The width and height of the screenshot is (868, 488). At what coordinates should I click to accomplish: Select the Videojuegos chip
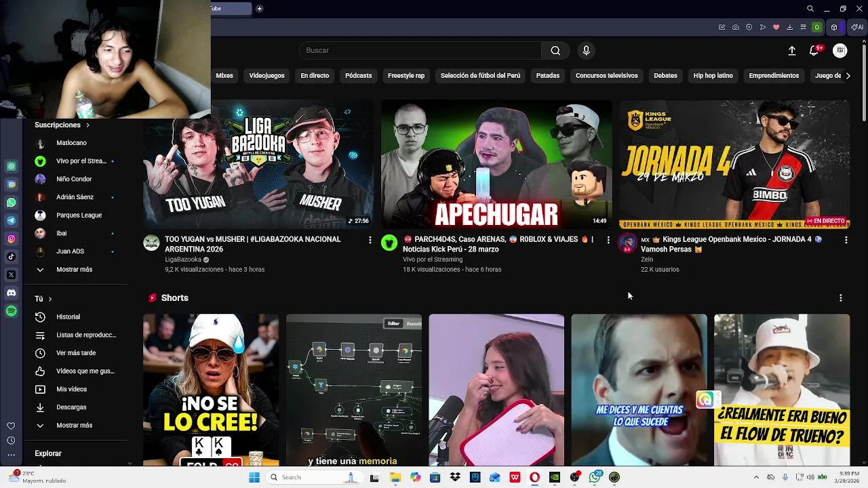pos(267,75)
